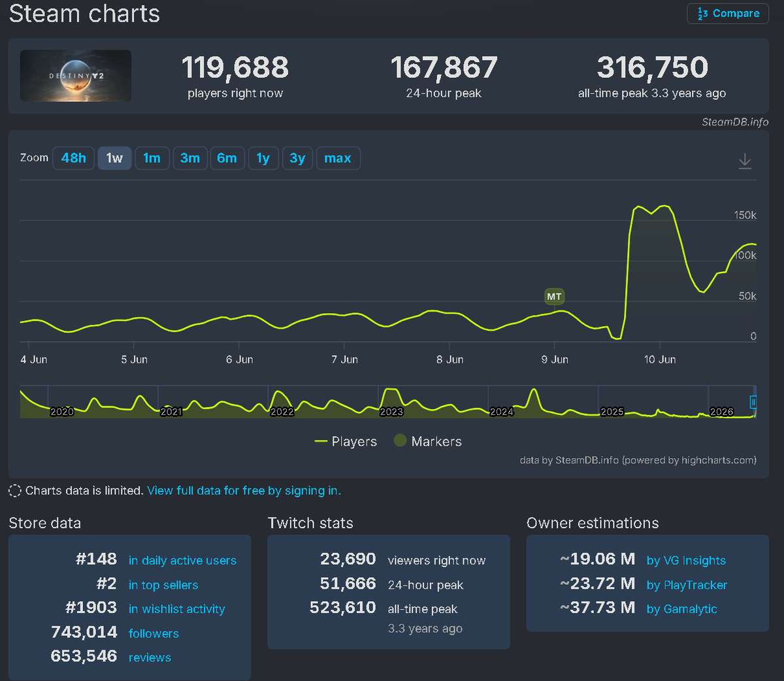784x681 pixels.
Task: Toggle the Markers legend item
Action: 428,441
